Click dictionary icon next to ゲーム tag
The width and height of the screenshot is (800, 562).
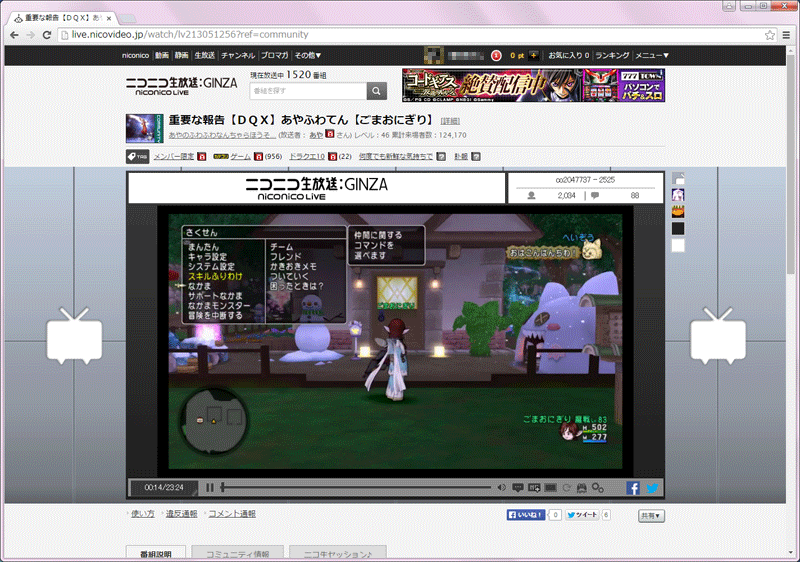(258, 157)
